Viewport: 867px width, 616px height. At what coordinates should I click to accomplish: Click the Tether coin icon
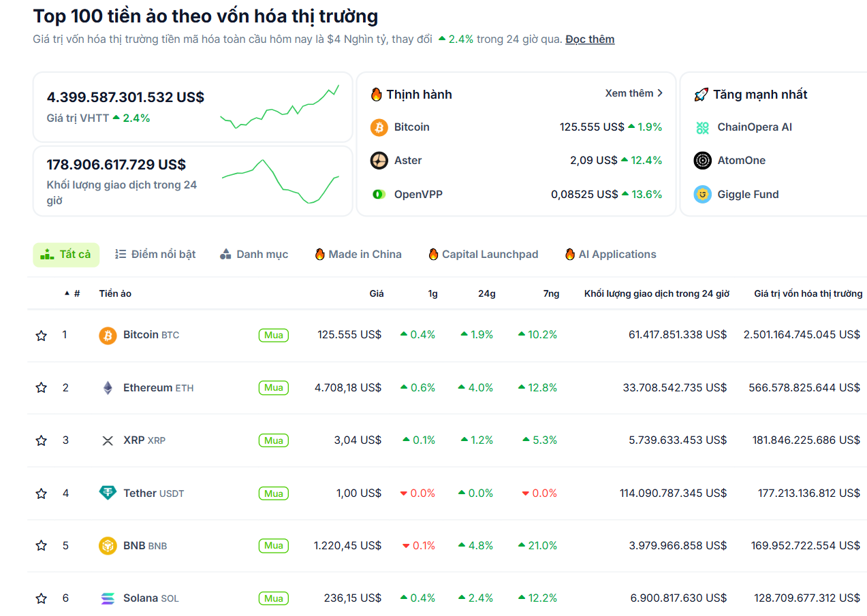(107, 493)
